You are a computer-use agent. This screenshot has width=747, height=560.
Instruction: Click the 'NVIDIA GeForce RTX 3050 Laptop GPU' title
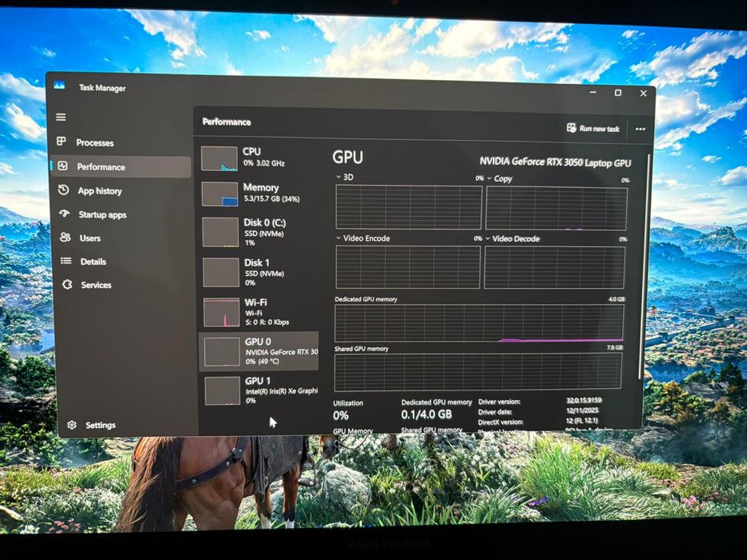point(555,162)
